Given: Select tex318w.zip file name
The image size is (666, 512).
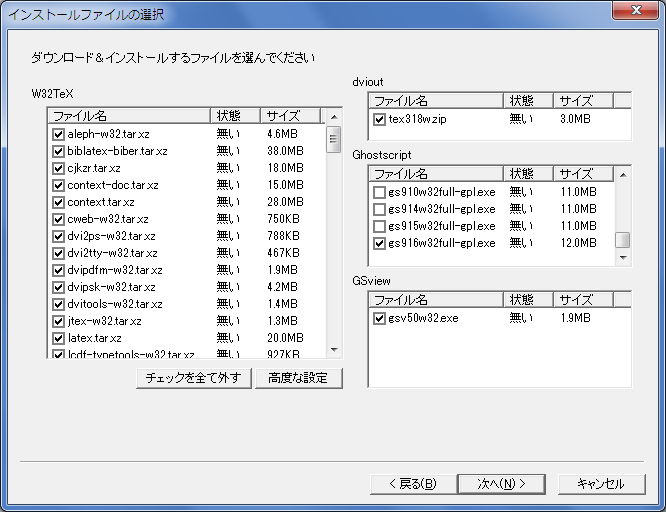Looking at the screenshot, I should click(418, 119).
